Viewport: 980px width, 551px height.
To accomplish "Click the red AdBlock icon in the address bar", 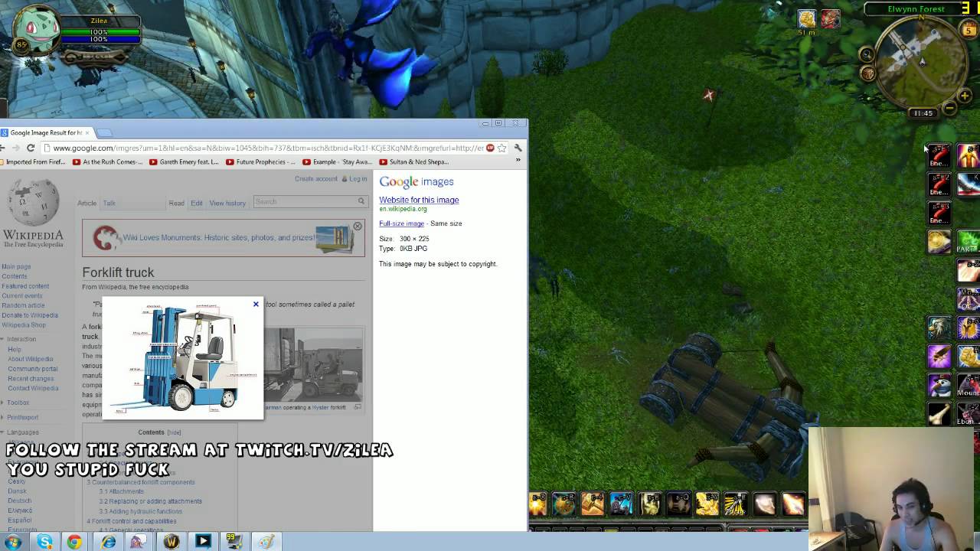I will (490, 148).
